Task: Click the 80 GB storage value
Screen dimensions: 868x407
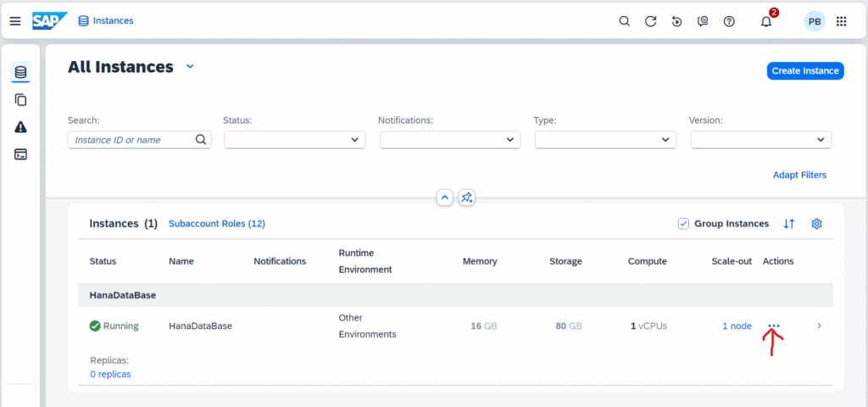Action: [569, 326]
